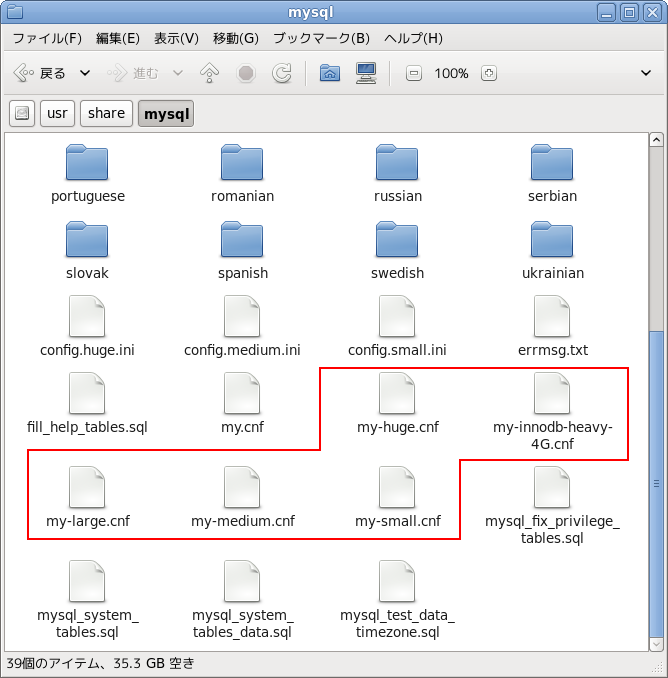
Task: Open the ヘルプ(H) menu
Action: pos(413,38)
